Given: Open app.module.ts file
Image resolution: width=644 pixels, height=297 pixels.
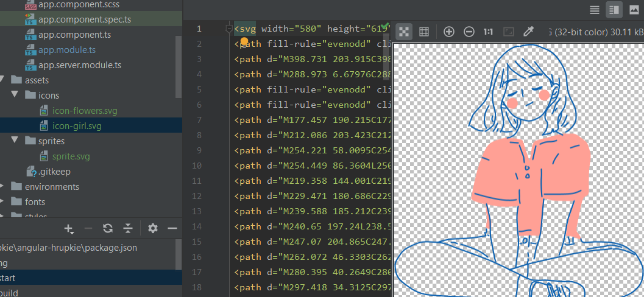Looking at the screenshot, I should pyautogui.click(x=67, y=50).
